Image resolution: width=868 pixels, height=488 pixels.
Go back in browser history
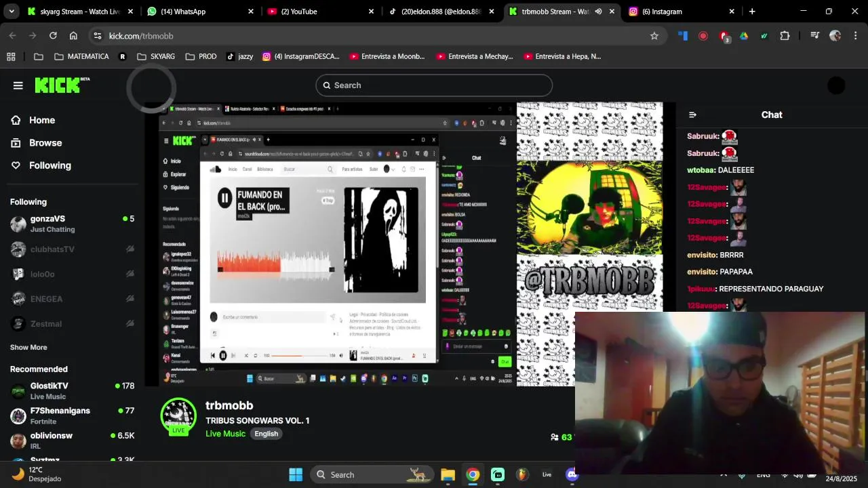13,36
